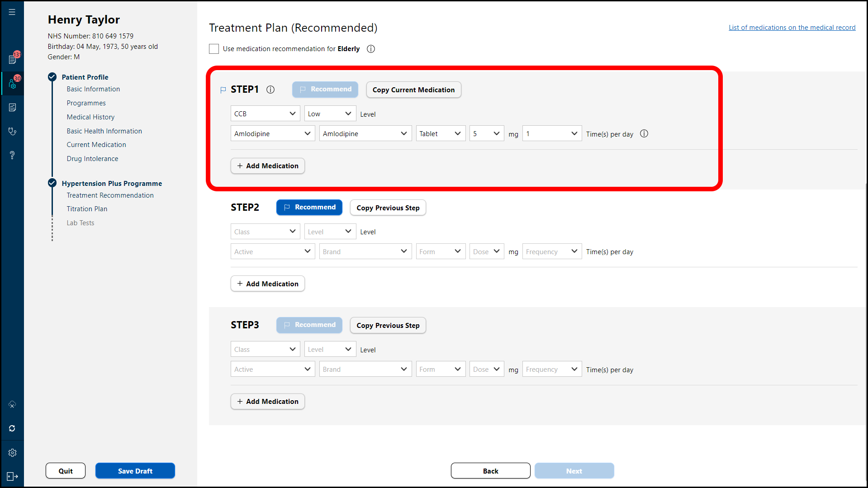Click the info icon next to STEP1
868x488 pixels.
270,90
